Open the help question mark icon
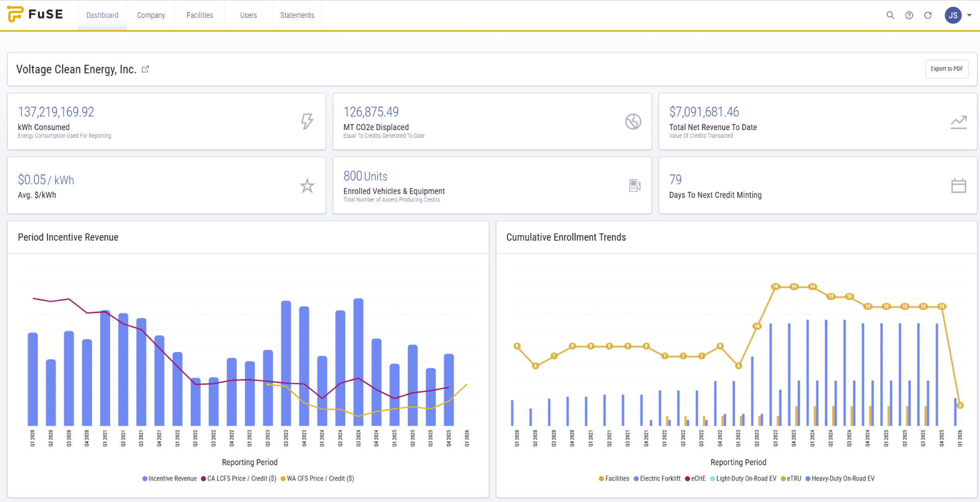 909,15
